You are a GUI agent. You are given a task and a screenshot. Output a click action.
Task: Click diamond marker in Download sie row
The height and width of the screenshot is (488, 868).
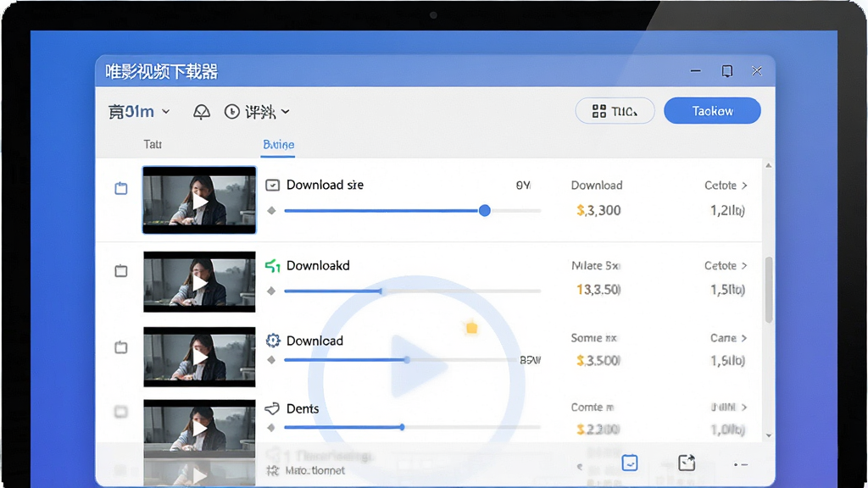coord(271,210)
